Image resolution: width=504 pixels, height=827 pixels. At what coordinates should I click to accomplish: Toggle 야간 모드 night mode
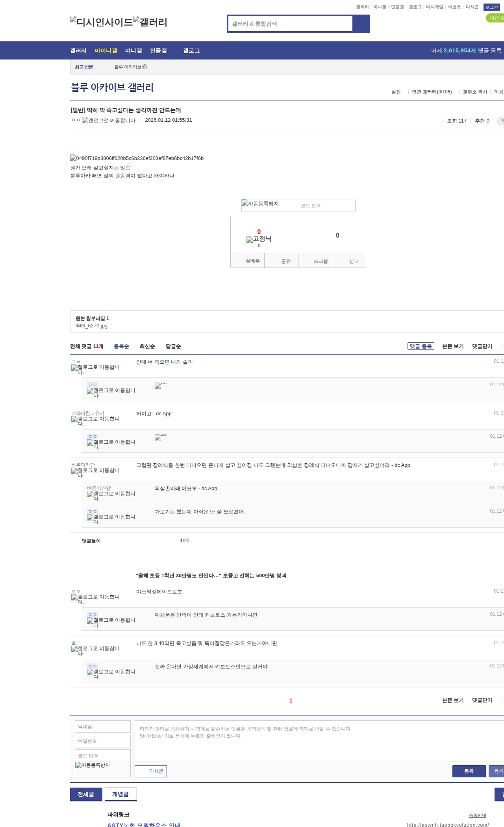pos(495,18)
